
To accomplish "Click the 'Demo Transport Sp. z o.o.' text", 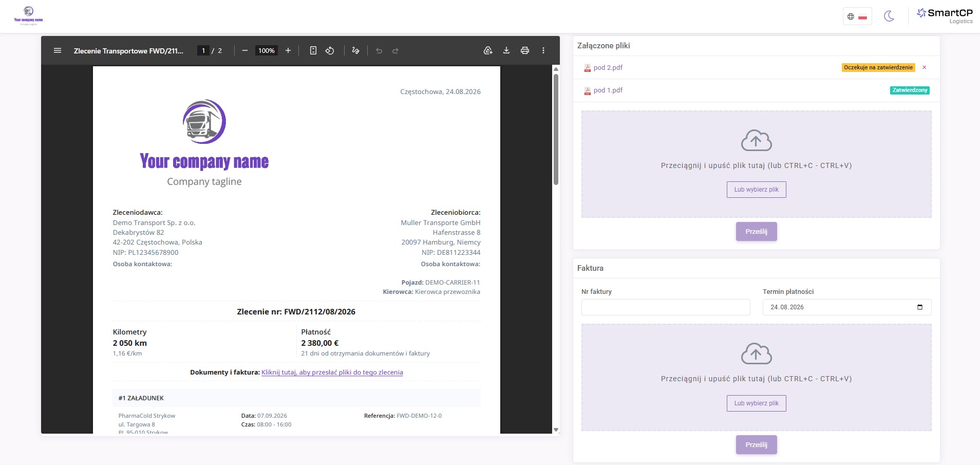I will 154,222.
